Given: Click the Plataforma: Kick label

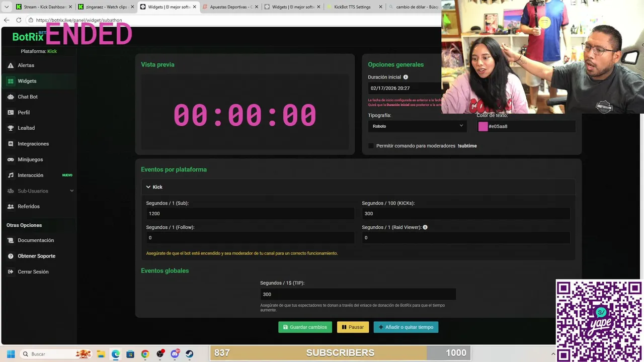Looking at the screenshot, I should [39, 51].
